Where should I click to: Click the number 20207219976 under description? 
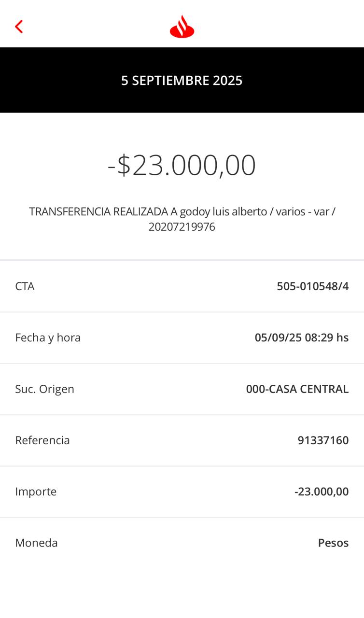coord(182,227)
